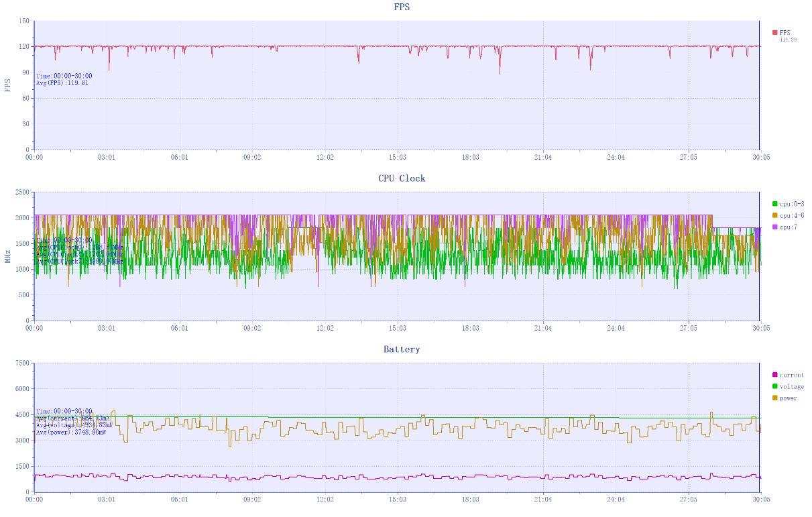The height and width of the screenshot is (517, 812).
Task: Toggle the cpu:0-3 series label
Action: click(792, 204)
